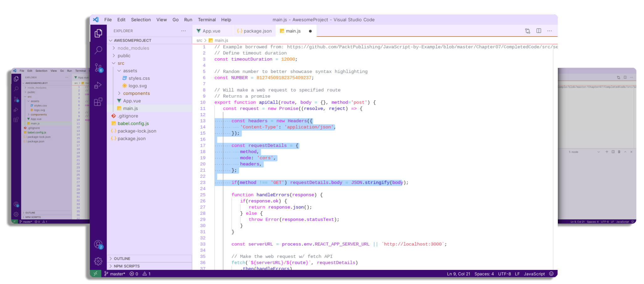Click the src breadcrumb in the front window
The height and width of the screenshot is (284, 644).
199,40
